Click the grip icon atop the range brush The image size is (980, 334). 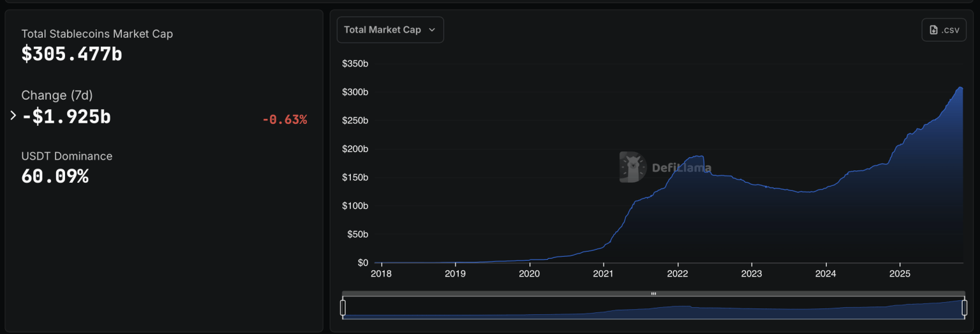653,294
